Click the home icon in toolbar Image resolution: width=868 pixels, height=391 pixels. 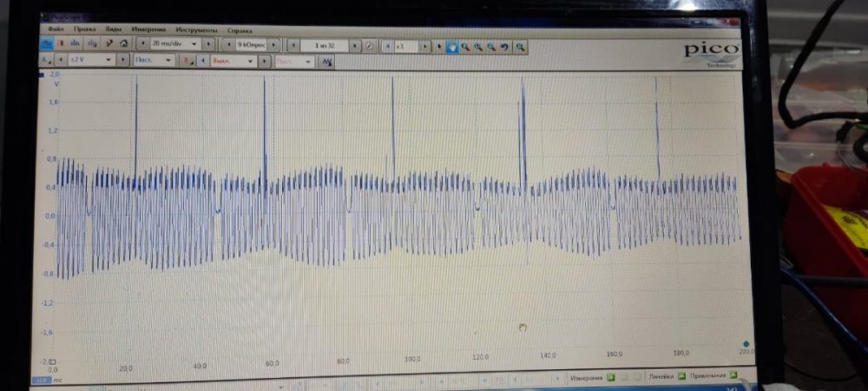123,43
